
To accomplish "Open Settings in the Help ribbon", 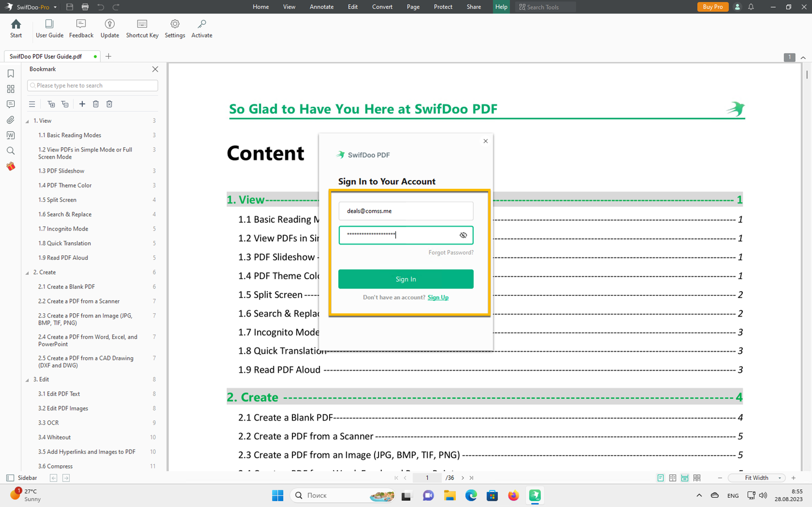I will 175,29.
